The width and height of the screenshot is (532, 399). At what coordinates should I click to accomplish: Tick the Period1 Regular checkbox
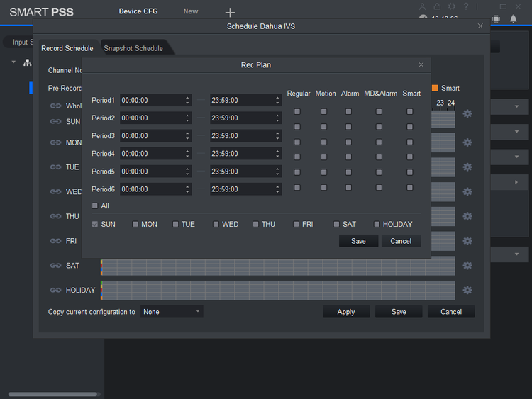(297, 111)
